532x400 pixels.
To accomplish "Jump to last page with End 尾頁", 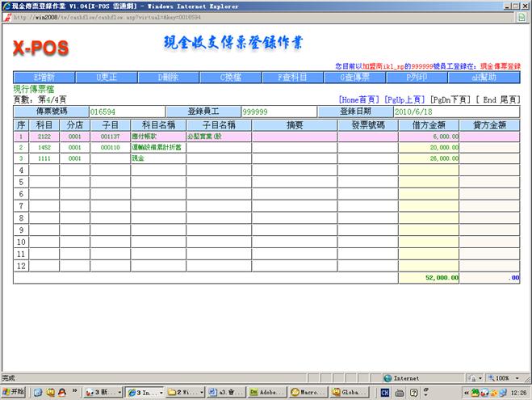I will coord(498,99).
